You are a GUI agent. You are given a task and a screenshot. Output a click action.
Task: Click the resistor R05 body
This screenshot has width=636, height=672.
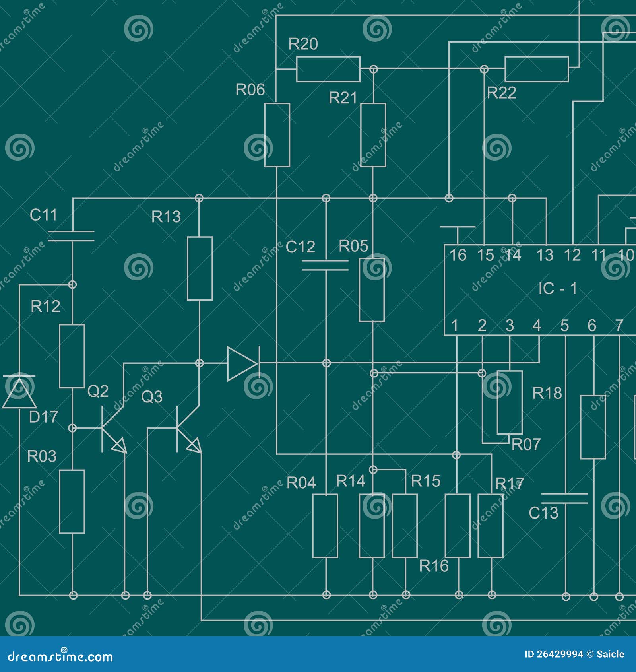pos(372,290)
